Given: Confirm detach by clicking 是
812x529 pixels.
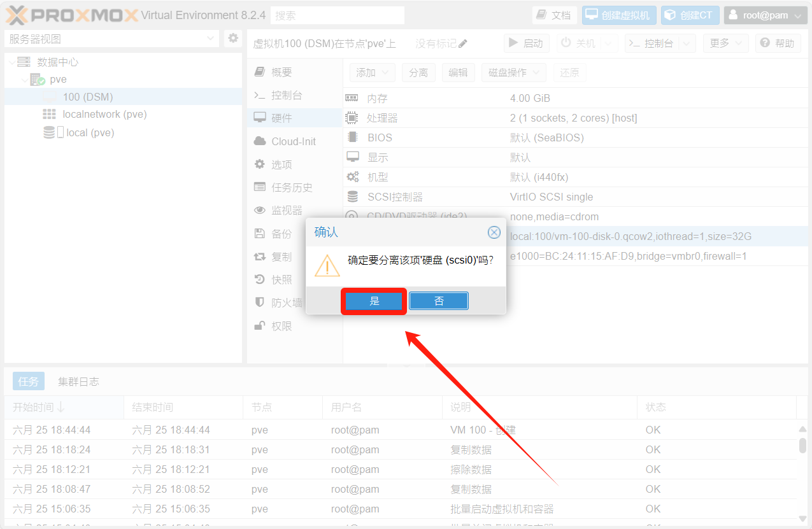Looking at the screenshot, I should tap(374, 301).
